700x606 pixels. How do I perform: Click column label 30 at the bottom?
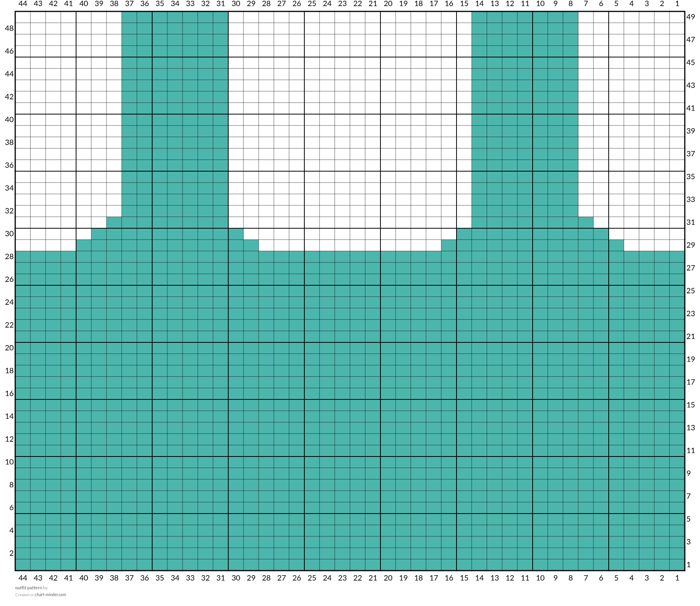(x=236, y=578)
